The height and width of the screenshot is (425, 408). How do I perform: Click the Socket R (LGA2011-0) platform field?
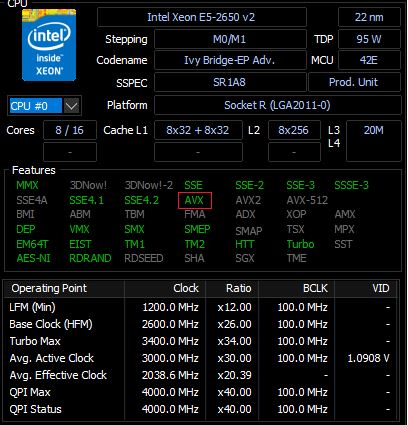[278, 105]
